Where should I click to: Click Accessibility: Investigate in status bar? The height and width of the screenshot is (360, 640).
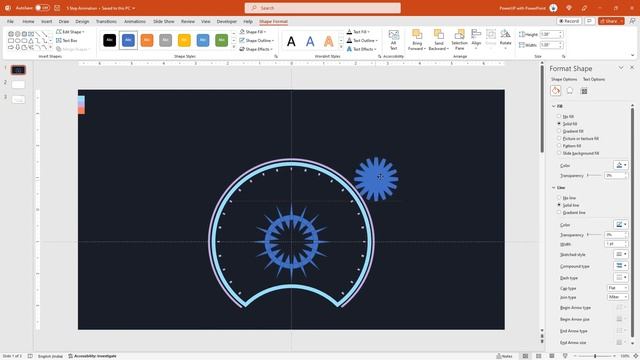pyautogui.click(x=92, y=356)
